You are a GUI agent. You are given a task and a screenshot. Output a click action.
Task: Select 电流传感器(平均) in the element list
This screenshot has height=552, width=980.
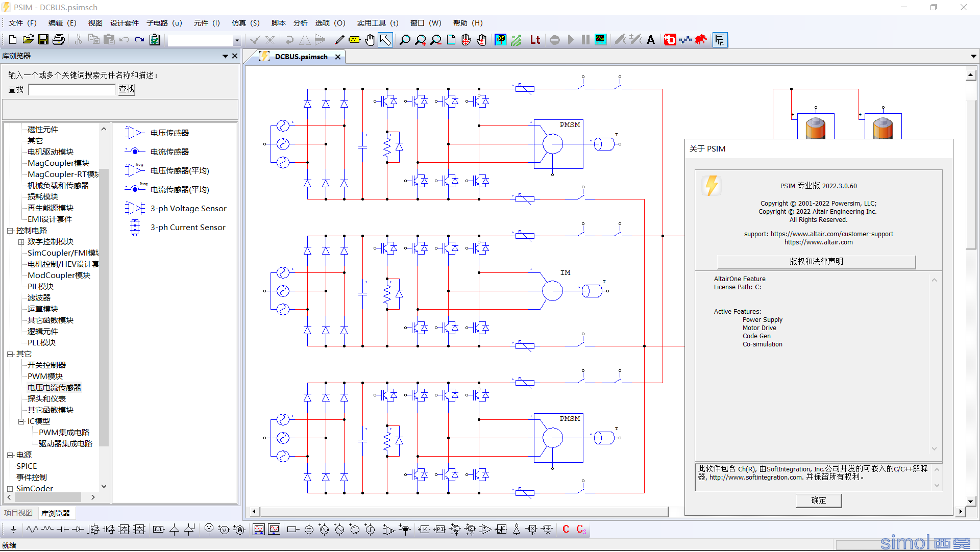[x=167, y=190]
